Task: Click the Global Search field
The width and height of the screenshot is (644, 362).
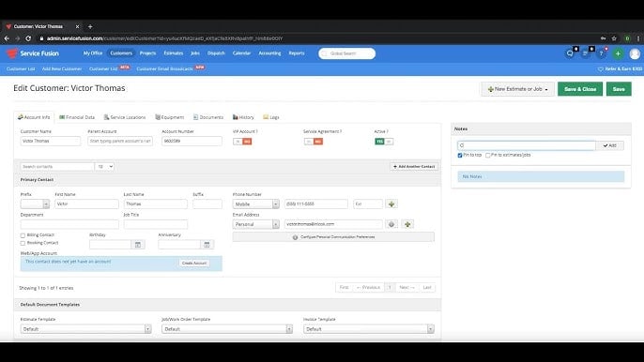Action: [347, 53]
